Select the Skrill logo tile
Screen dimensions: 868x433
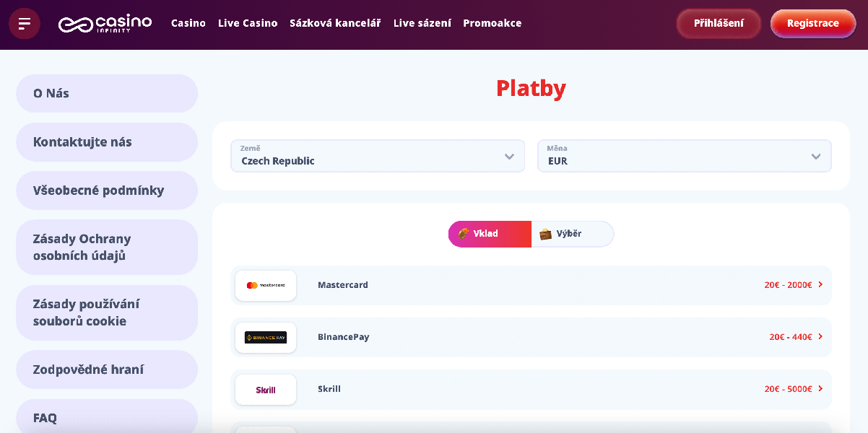click(266, 390)
